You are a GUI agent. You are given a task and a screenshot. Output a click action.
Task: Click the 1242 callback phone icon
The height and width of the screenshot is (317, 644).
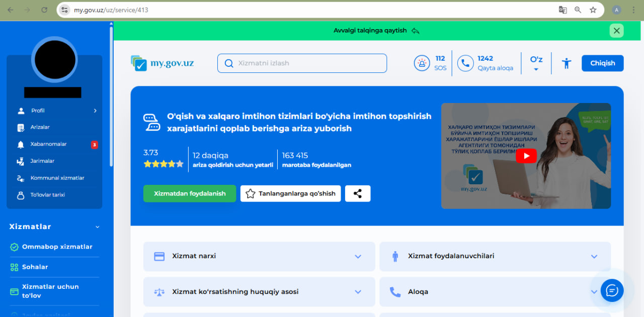pyautogui.click(x=465, y=63)
